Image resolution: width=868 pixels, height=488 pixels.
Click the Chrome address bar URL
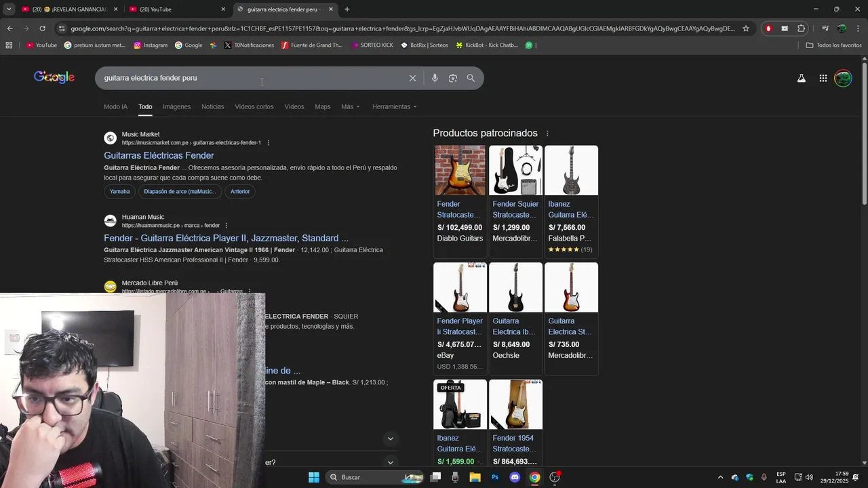pos(403,28)
